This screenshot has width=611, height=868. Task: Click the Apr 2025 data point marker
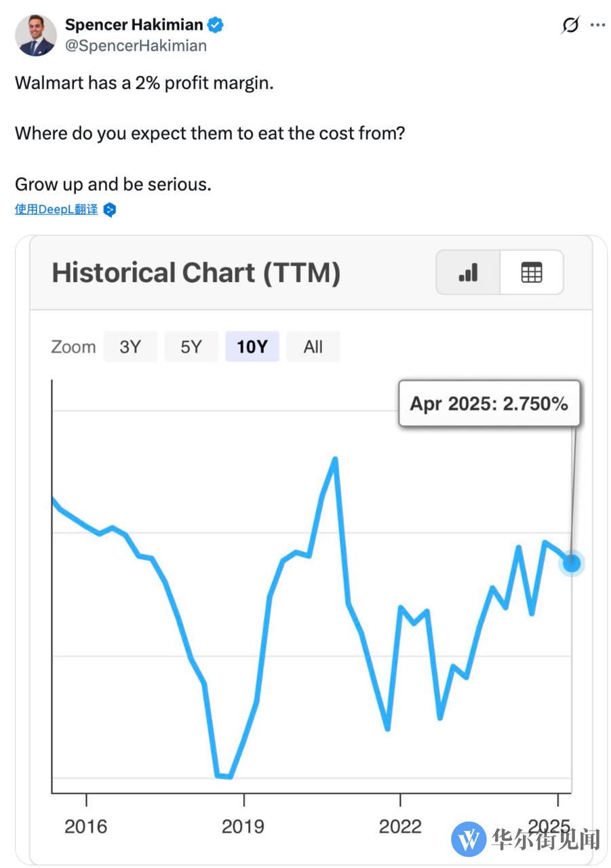571,563
